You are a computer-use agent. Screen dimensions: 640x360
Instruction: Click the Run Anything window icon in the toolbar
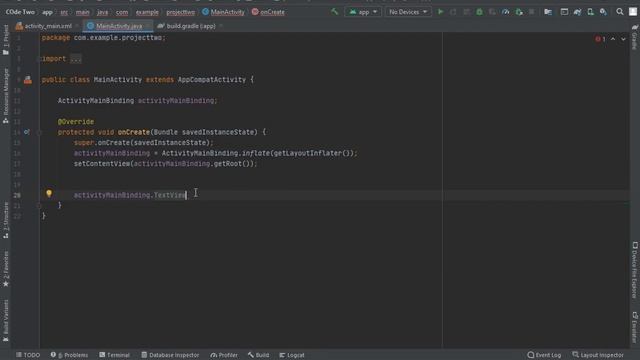[564, 12]
